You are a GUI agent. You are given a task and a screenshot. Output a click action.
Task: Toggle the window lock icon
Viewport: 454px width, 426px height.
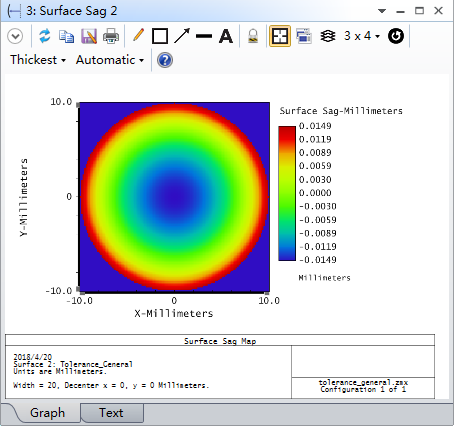pyautogui.click(x=253, y=36)
